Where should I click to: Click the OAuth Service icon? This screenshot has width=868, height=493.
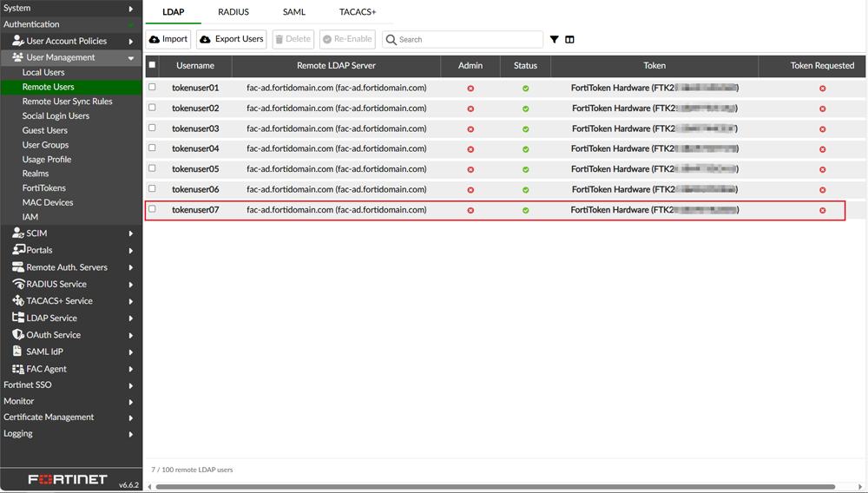(18, 335)
